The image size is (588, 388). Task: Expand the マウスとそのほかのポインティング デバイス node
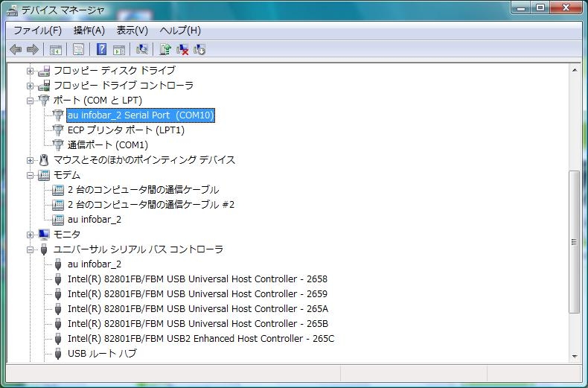point(30,160)
